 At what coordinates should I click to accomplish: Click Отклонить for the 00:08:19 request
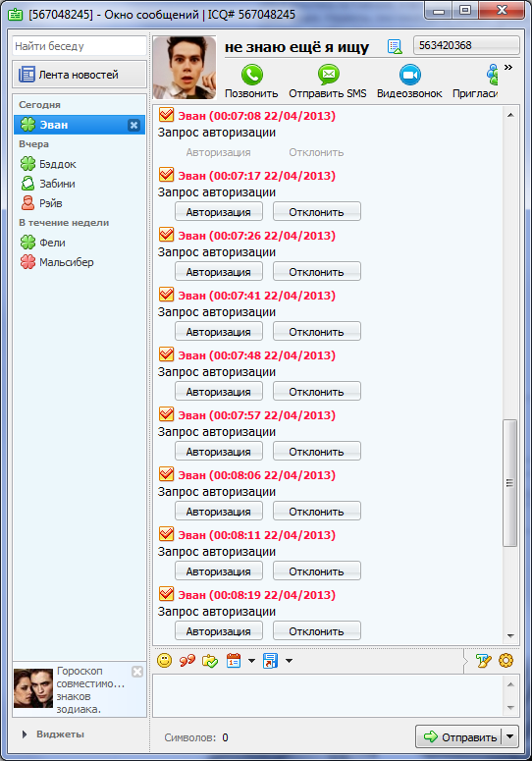(317, 631)
